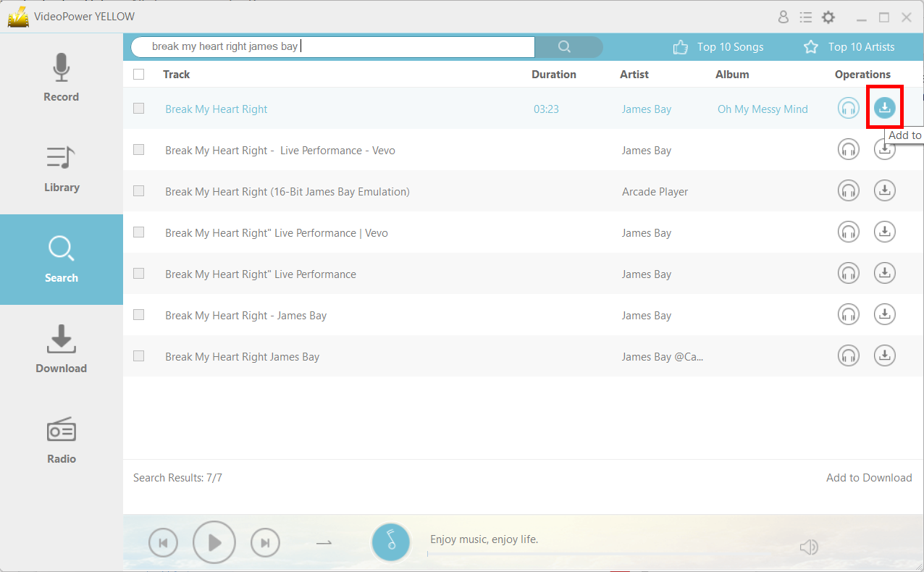The width and height of the screenshot is (924, 572).
Task: Open application settings via the gear icon
Action: (x=828, y=17)
